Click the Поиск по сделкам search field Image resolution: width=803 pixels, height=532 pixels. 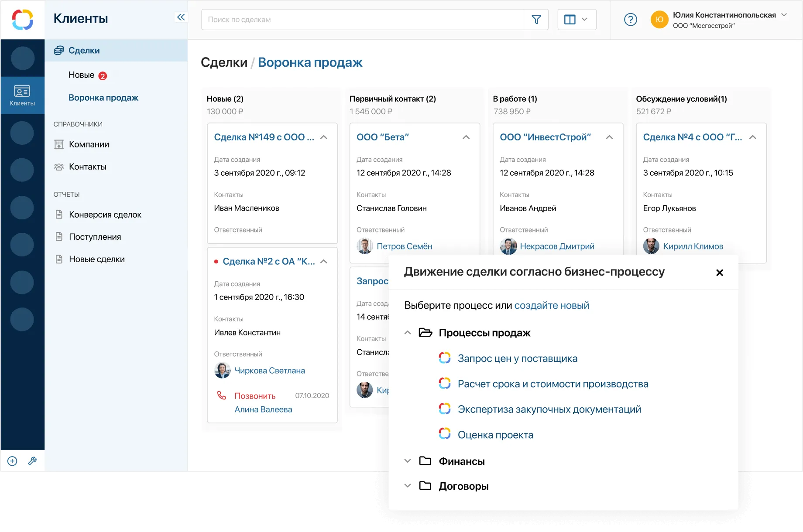point(362,19)
